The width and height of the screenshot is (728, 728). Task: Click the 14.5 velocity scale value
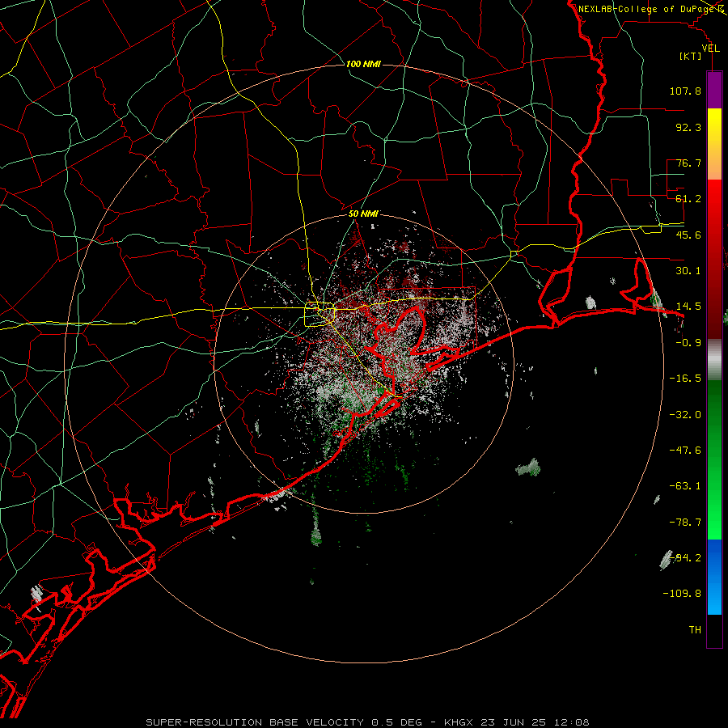pyautogui.click(x=688, y=307)
